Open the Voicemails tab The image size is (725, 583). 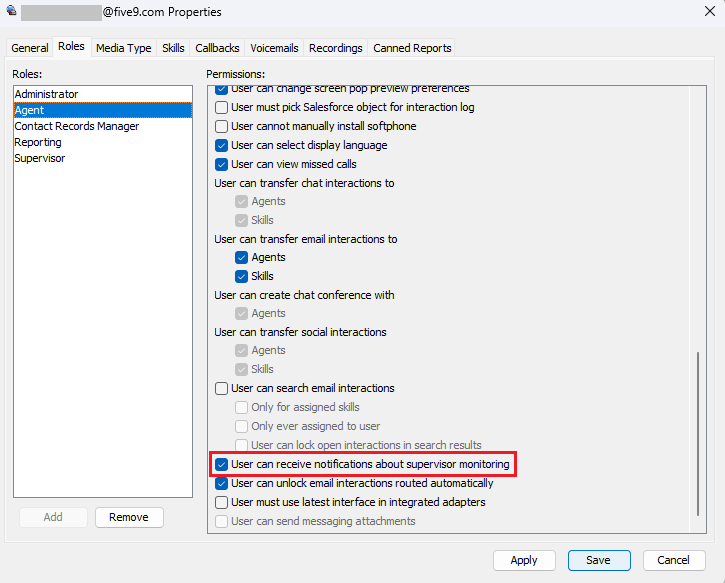(274, 48)
